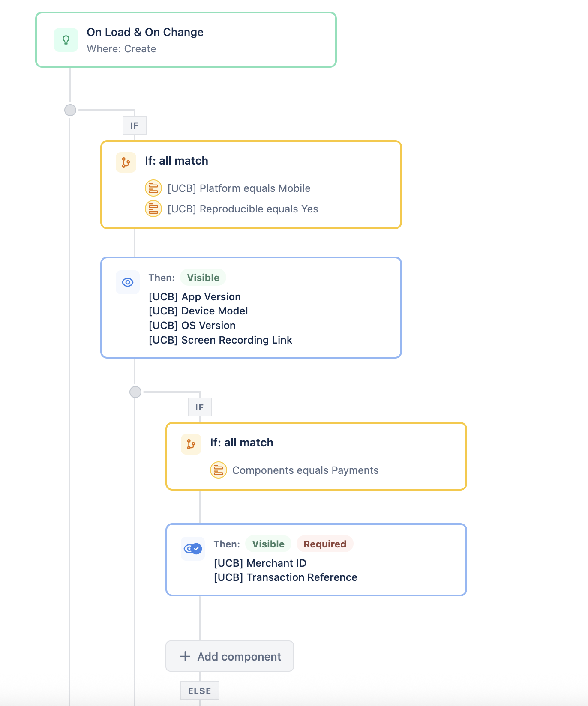The height and width of the screenshot is (706, 588).
Task: Add a component to the nested branch
Action: pos(230,656)
